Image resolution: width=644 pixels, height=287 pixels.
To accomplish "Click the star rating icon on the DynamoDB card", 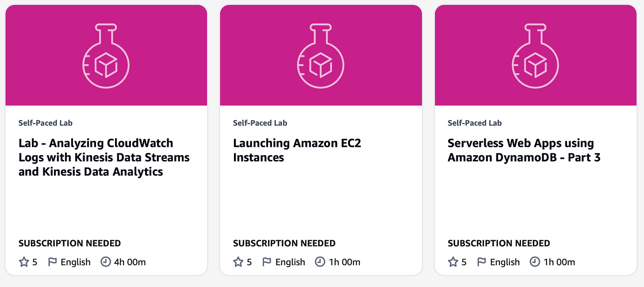I will 453,262.
